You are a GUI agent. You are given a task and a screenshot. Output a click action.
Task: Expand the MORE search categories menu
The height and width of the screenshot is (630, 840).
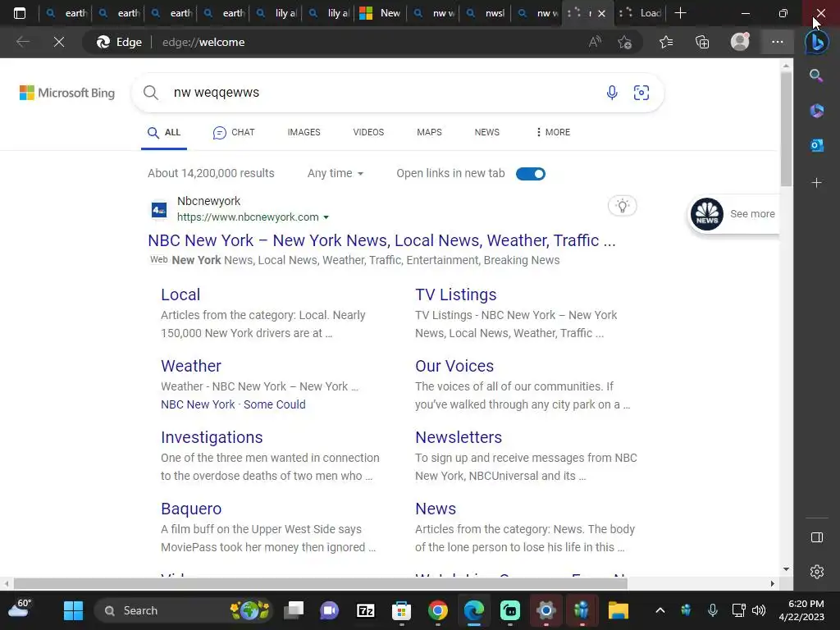(x=553, y=132)
